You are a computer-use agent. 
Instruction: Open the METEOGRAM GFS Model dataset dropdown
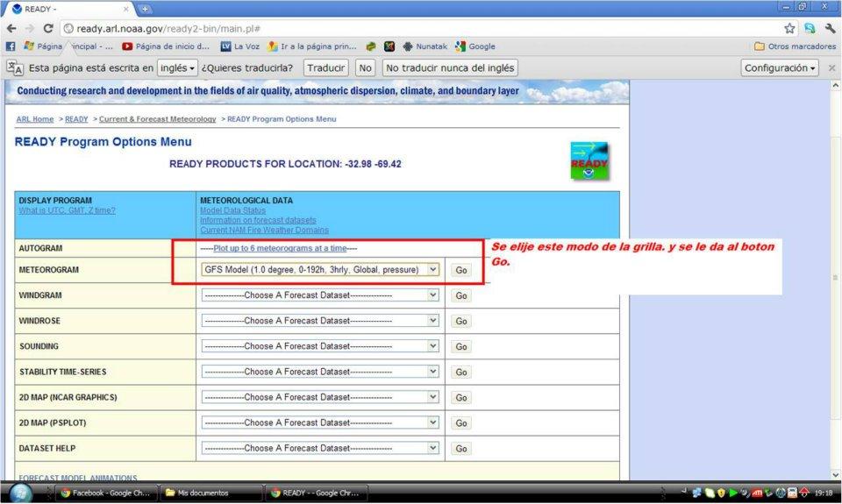pyautogui.click(x=320, y=270)
